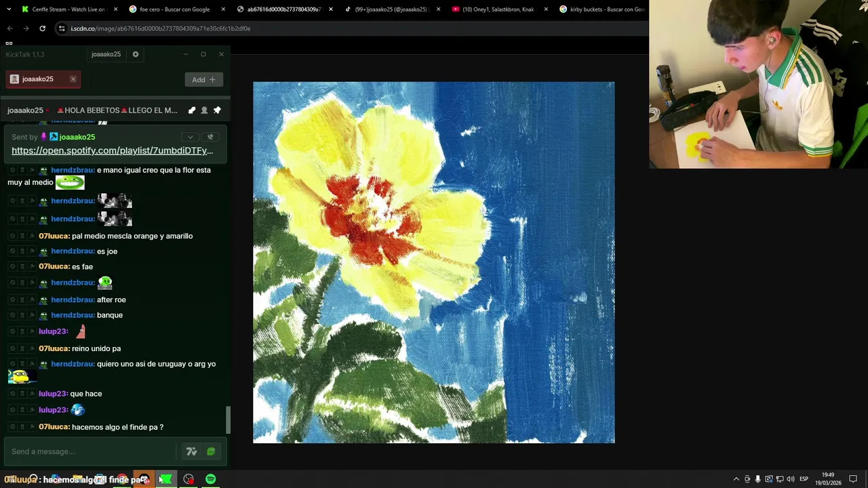Toggle the pin icon in chat header

coord(217,110)
